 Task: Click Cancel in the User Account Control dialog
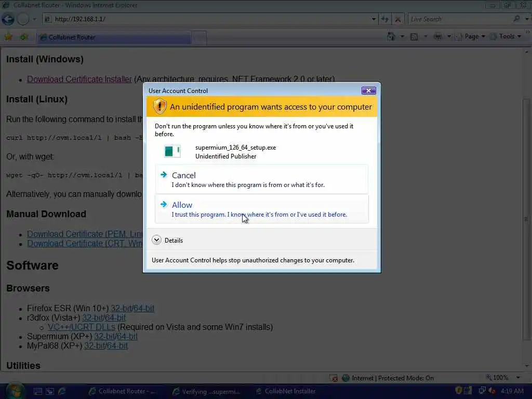262,179
